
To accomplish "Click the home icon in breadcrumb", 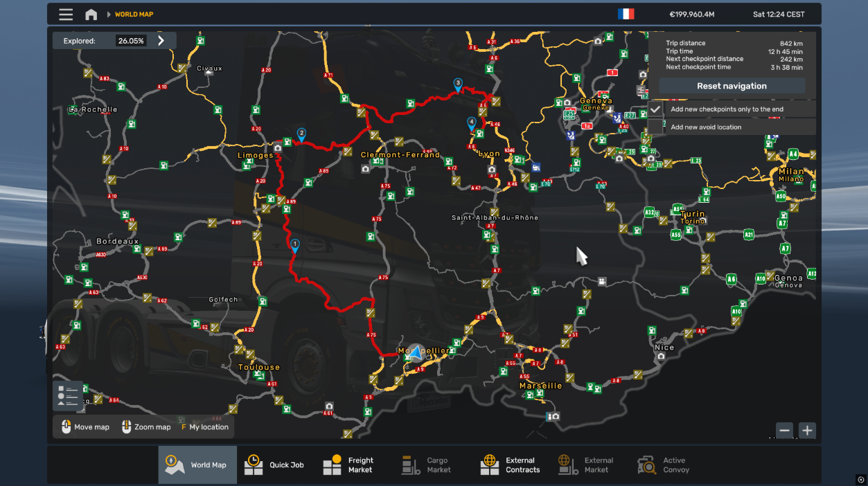I will pyautogui.click(x=91, y=15).
